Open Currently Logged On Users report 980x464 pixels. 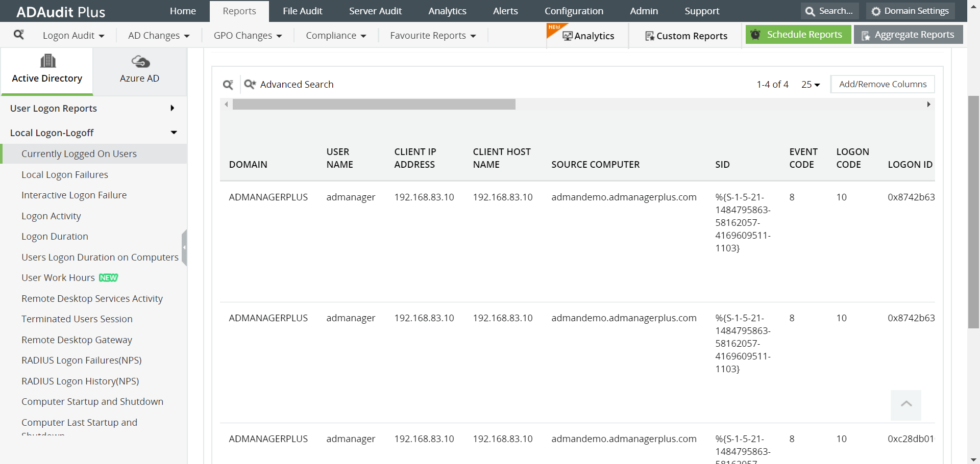coord(79,153)
